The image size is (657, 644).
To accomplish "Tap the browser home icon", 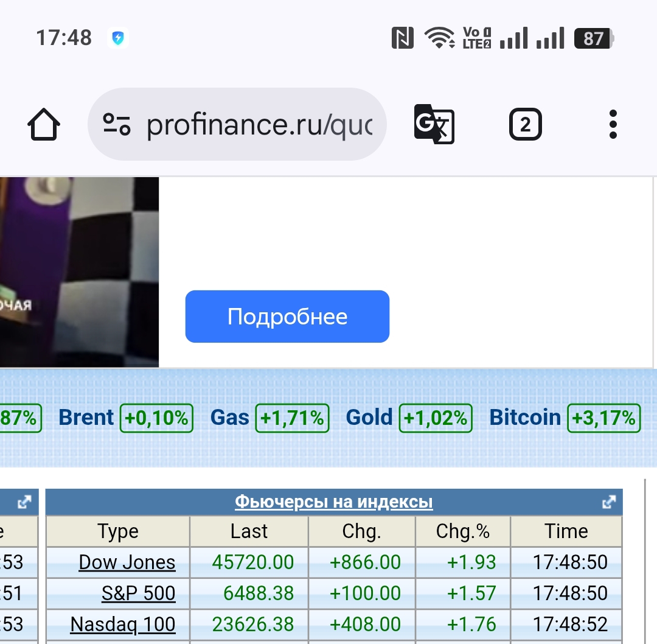I will point(44,125).
